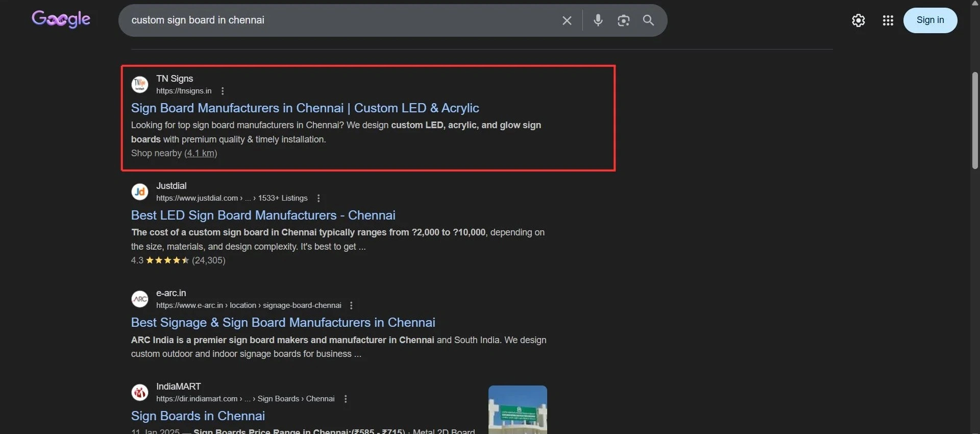980x434 pixels.
Task: Click the TN Signs favicon
Action: point(140,84)
